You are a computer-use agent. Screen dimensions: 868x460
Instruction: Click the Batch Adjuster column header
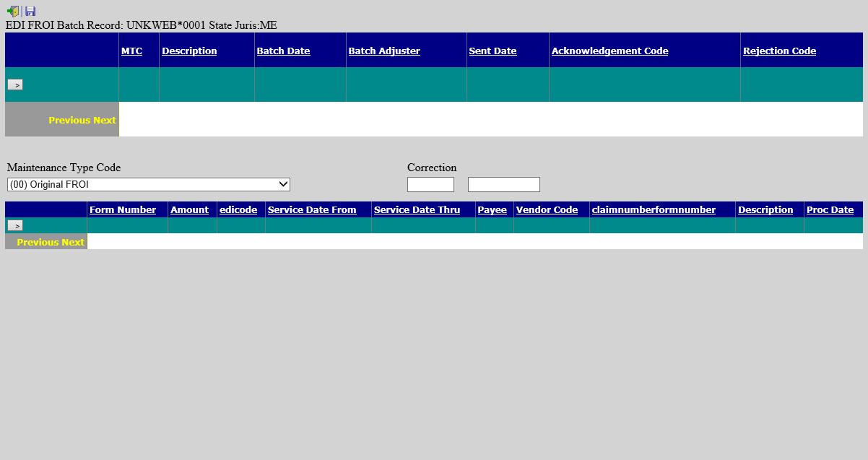click(x=384, y=51)
